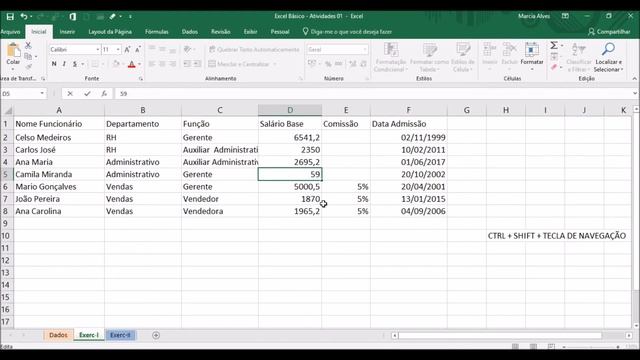Switch to the Exibir tab
This screenshot has width=640, height=360.
coord(250,31)
